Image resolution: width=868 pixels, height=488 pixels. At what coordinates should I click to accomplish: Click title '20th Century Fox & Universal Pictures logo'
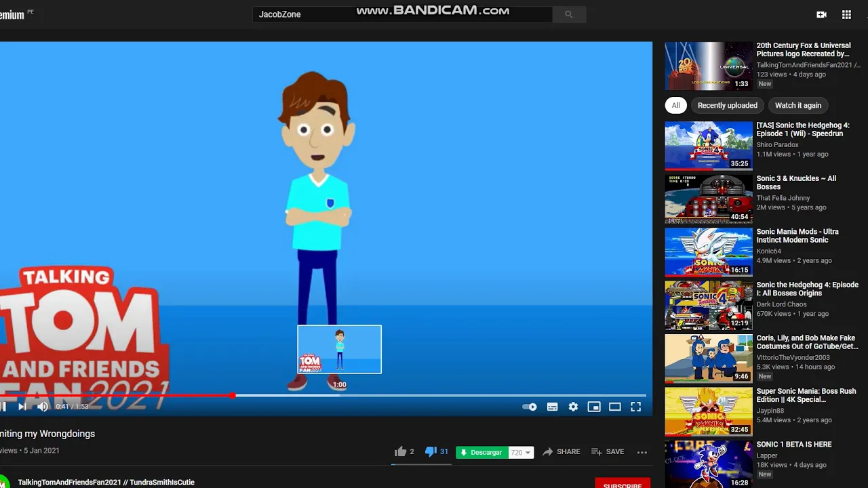[804, 49]
